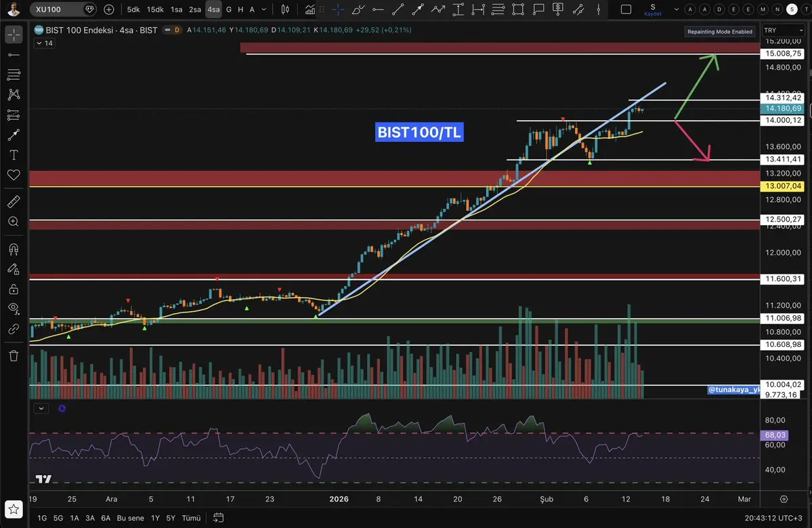Open timezone via 20:43:12 UTC+3
Image resolution: width=812 pixels, height=528 pixels.
(773, 518)
